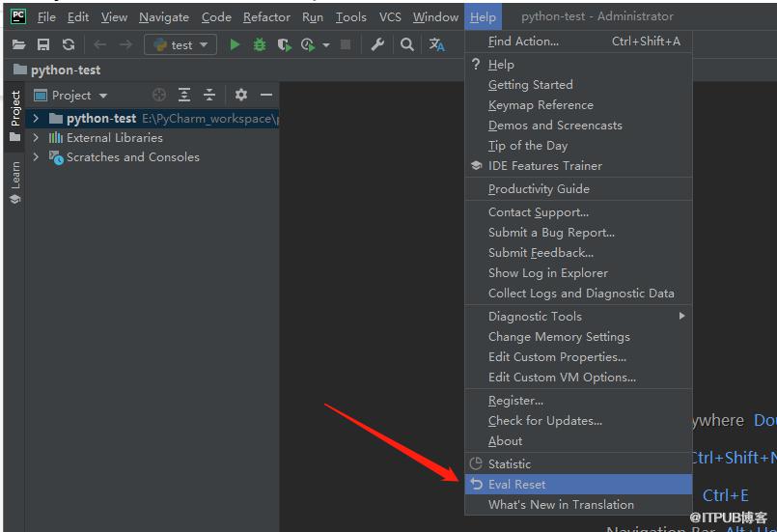Screen dimensions: 777x532
Task: Close the Help menu via menu bar
Action: 484,16
